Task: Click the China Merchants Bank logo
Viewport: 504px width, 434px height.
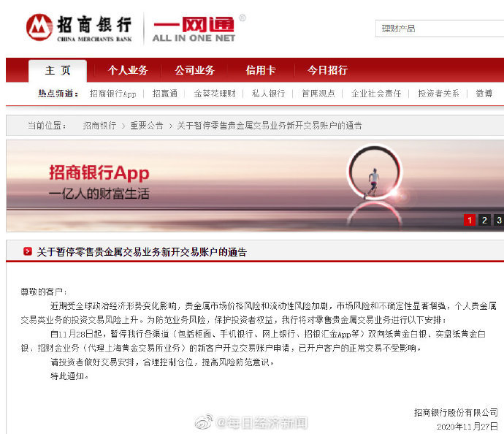Action: coord(79,28)
